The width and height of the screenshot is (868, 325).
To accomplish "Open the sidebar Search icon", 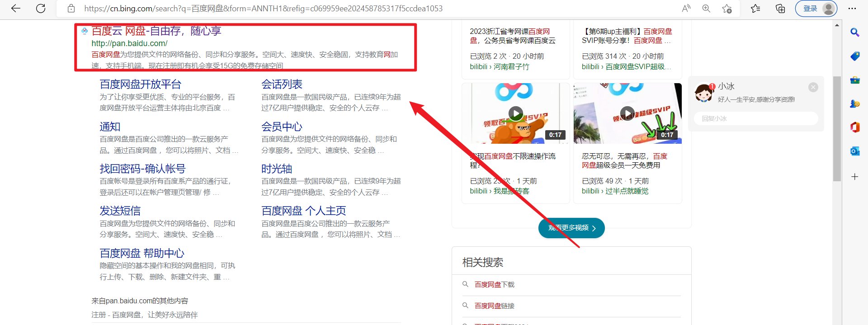I will pyautogui.click(x=854, y=32).
